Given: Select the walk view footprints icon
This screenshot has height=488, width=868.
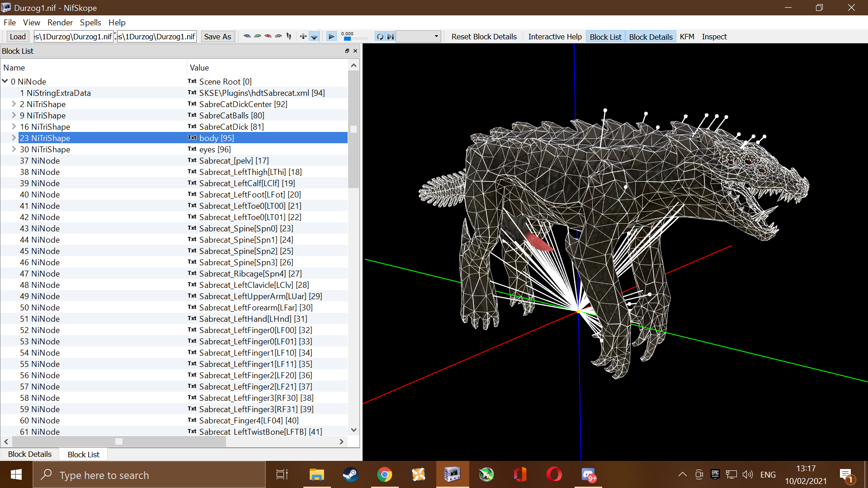Looking at the screenshot, I should [x=289, y=37].
